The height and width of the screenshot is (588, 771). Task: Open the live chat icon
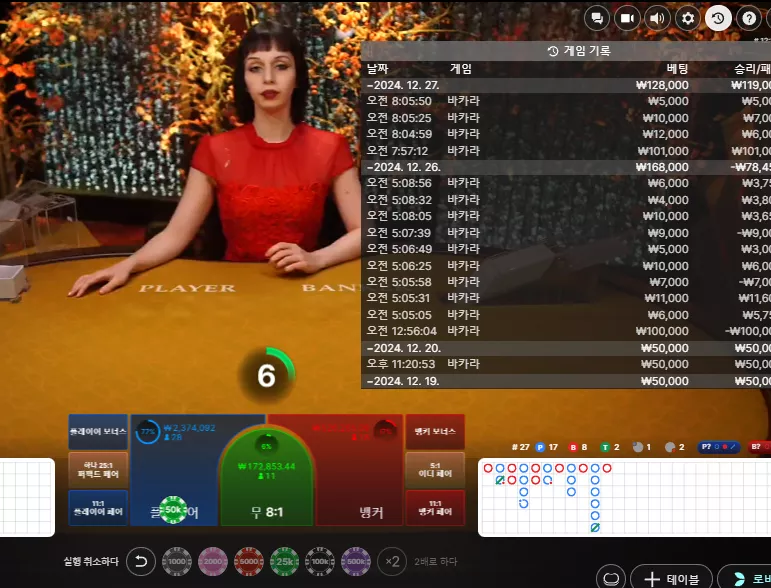click(x=597, y=18)
